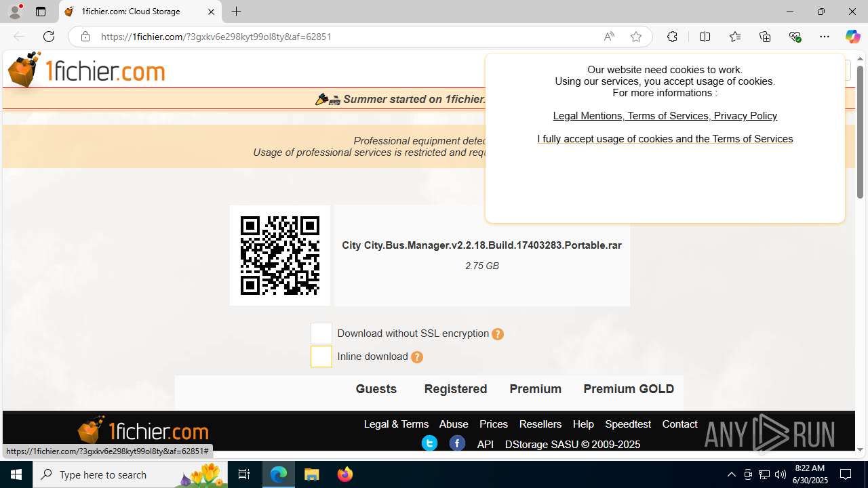
Task: Click the address bar URL
Action: (216, 37)
